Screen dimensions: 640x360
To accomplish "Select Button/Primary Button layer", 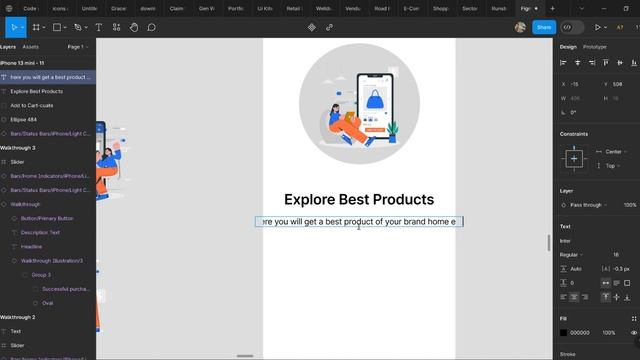I will pyautogui.click(x=48, y=218).
